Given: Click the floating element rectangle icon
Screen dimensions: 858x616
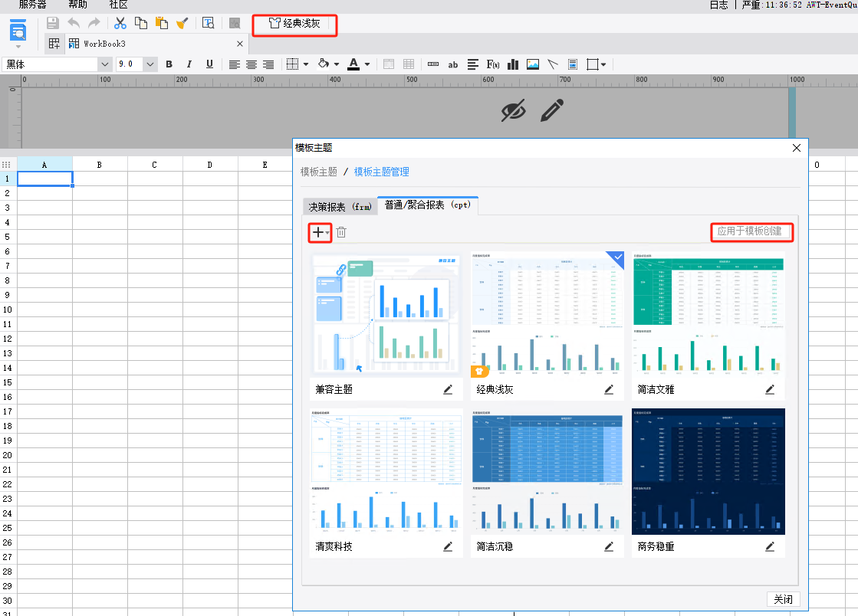Looking at the screenshot, I should click(592, 64).
